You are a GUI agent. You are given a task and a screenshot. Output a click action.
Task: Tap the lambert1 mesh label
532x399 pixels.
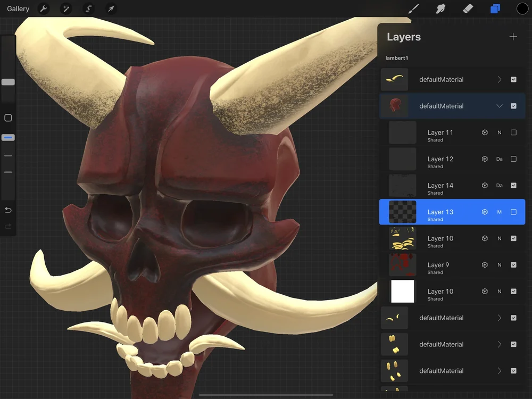click(x=397, y=58)
